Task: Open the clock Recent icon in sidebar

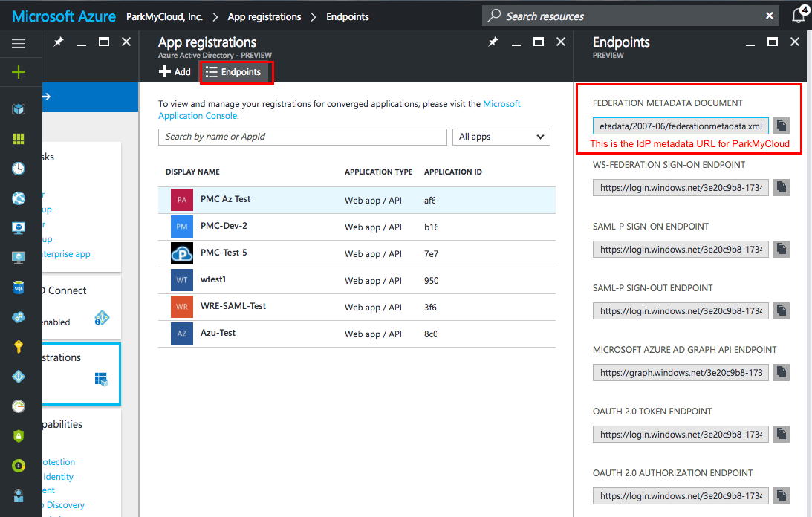Action: 19,169
